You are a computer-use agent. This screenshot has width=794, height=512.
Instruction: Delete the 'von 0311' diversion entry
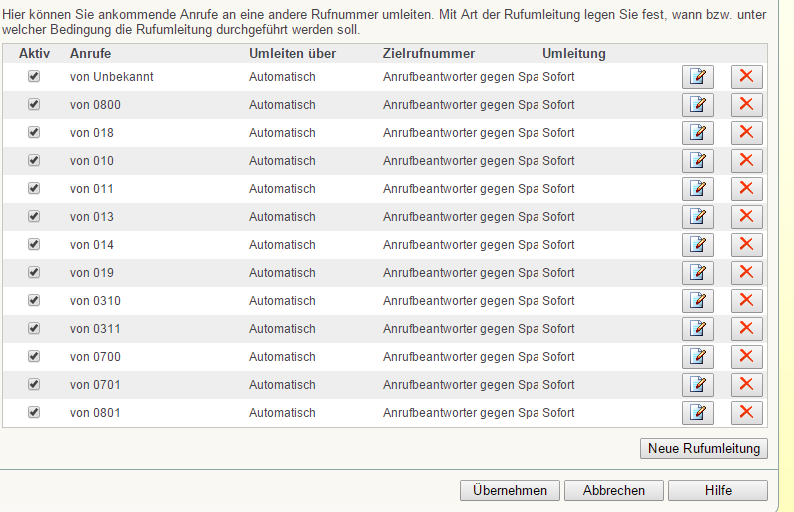[x=746, y=329]
